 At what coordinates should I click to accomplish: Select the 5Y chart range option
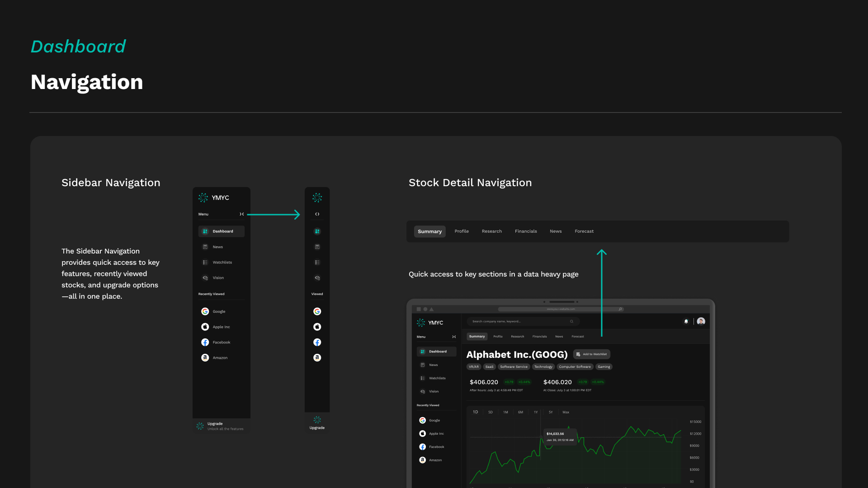pyautogui.click(x=551, y=412)
